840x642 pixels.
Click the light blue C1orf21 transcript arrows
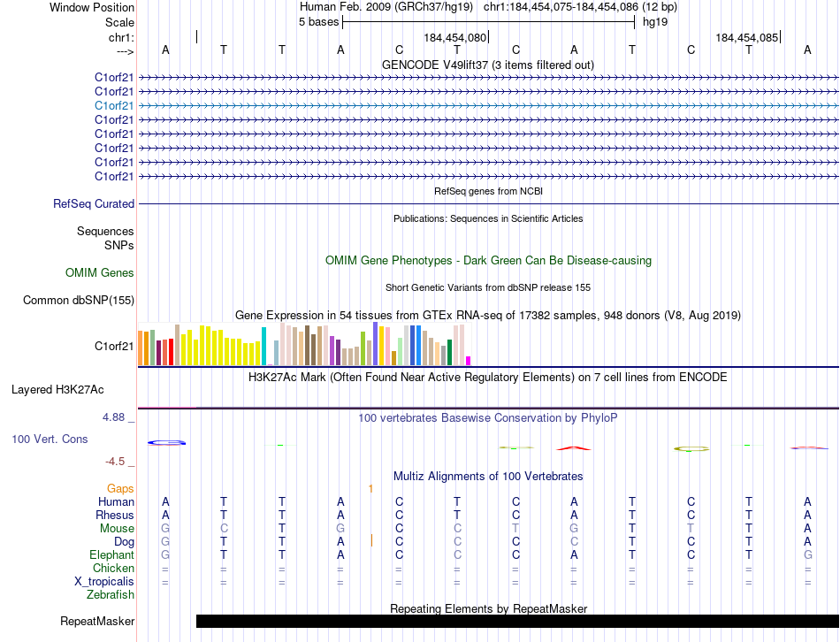(x=489, y=105)
